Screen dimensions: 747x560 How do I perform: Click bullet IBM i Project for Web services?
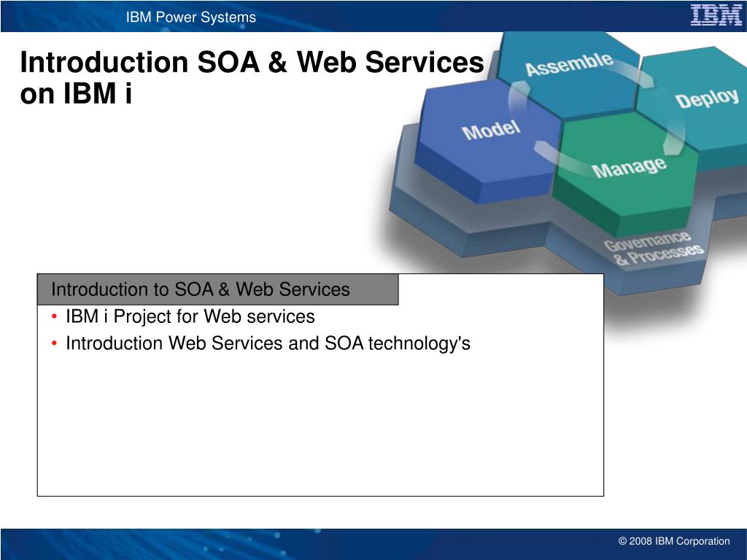pos(190,316)
